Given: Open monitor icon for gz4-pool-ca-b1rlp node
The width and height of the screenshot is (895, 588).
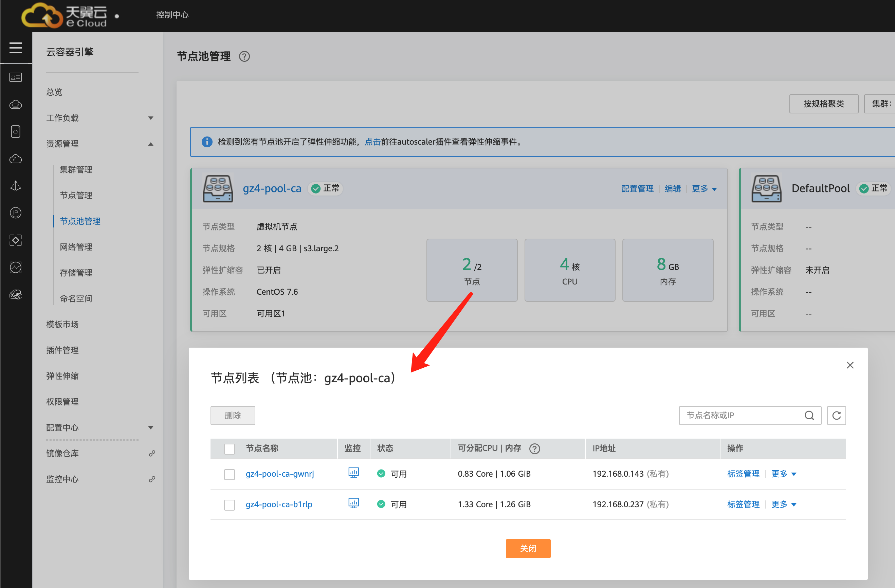Looking at the screenshot, I should [x=353, y=503].
